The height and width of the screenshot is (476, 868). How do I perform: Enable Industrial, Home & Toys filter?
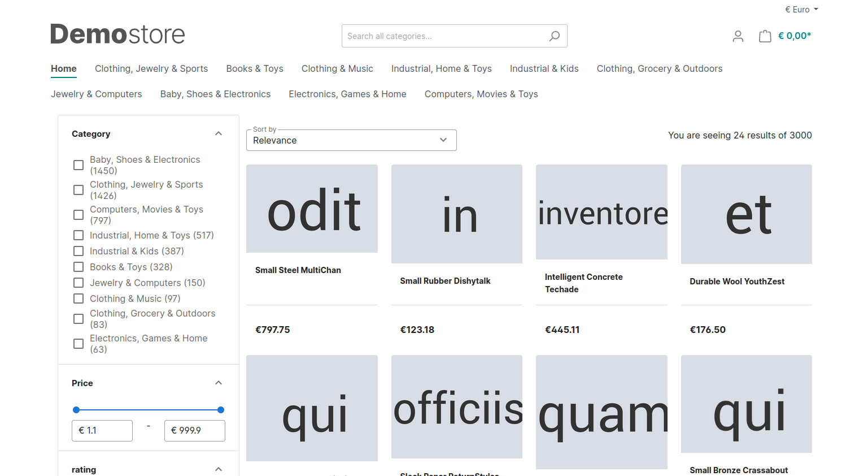(78, 235)
